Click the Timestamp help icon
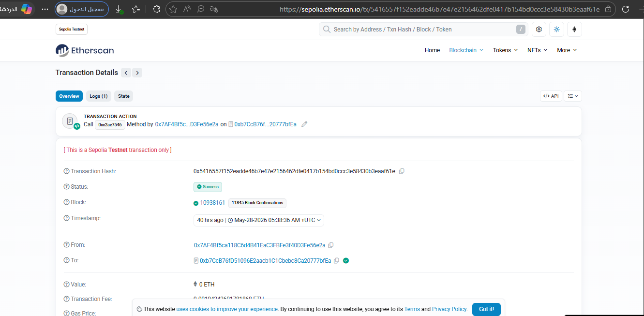Image resolution: width=644 pixels, height=316 pixels. pos(66,218)
